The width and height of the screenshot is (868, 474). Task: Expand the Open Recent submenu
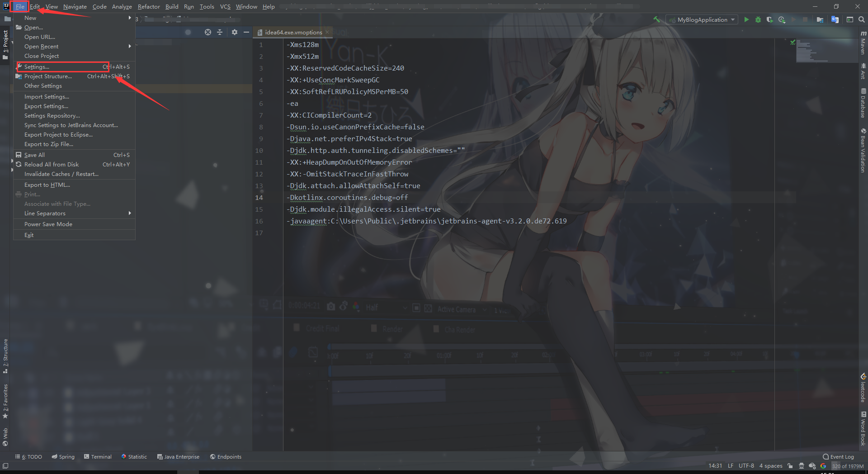point(75,47)
